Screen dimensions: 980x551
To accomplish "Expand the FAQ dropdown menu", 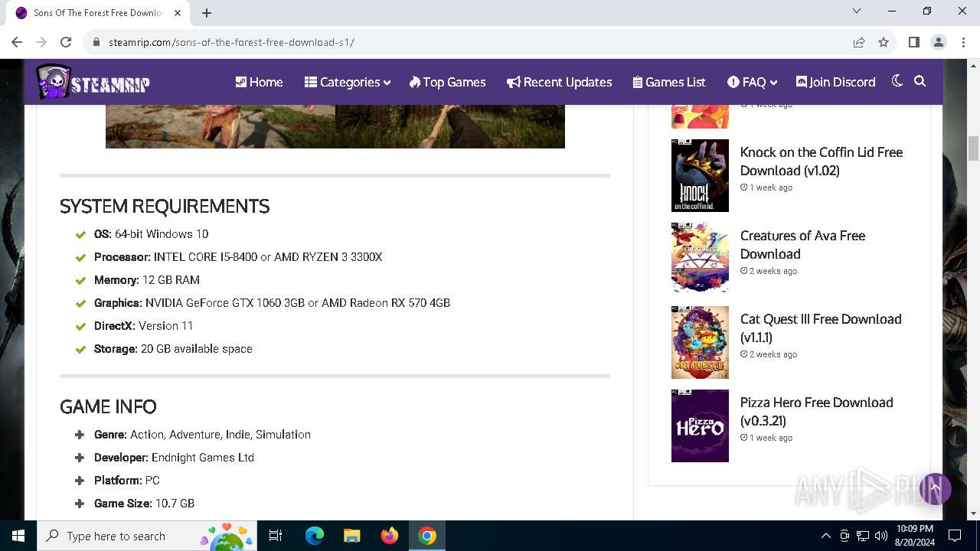I will pos(752,82).
